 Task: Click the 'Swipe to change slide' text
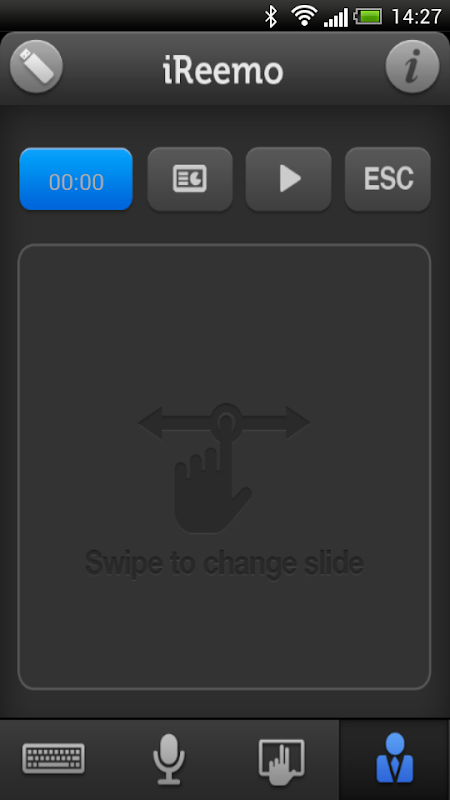pos(224,563)
